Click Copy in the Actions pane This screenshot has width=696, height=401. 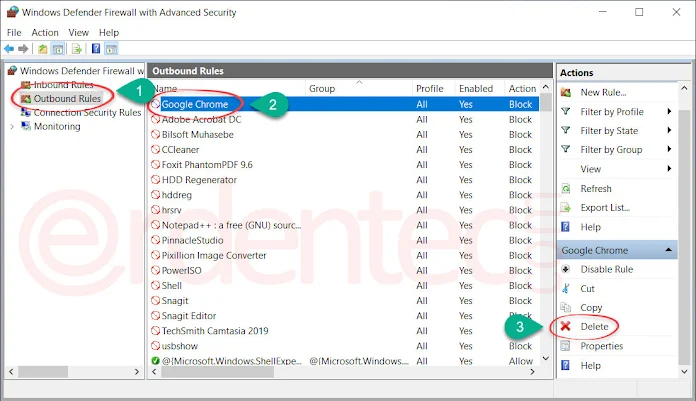pos(591,308)
